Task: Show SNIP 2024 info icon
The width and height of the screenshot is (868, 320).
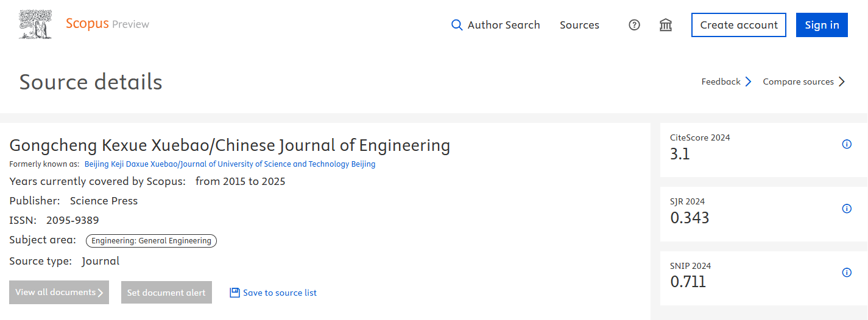Action: [x=846, y=273]
